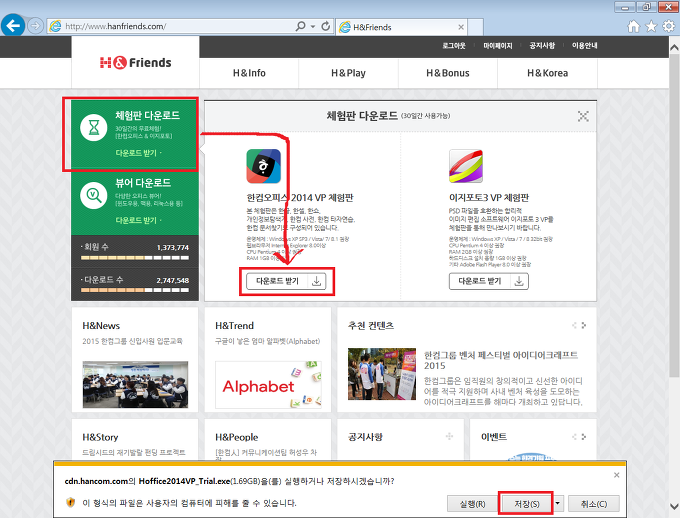Click the scrollbar down arrow
The width and height of the screenshot is (680, 518).
674,506
